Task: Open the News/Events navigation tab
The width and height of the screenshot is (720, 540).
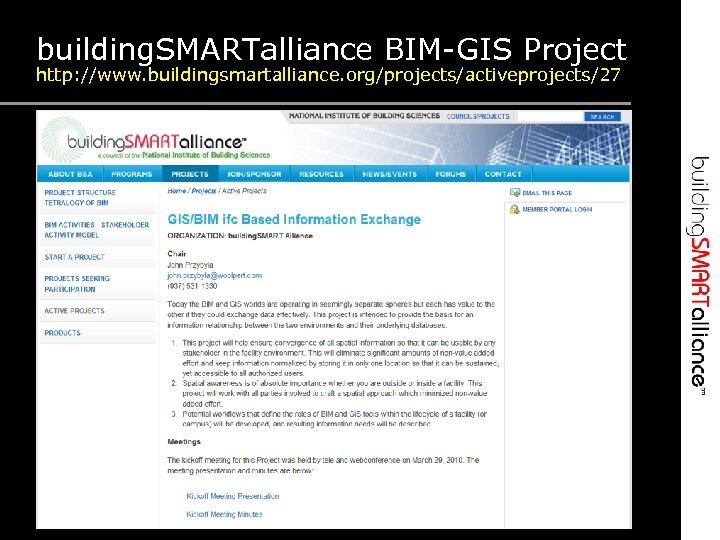Action: (389, 174)
